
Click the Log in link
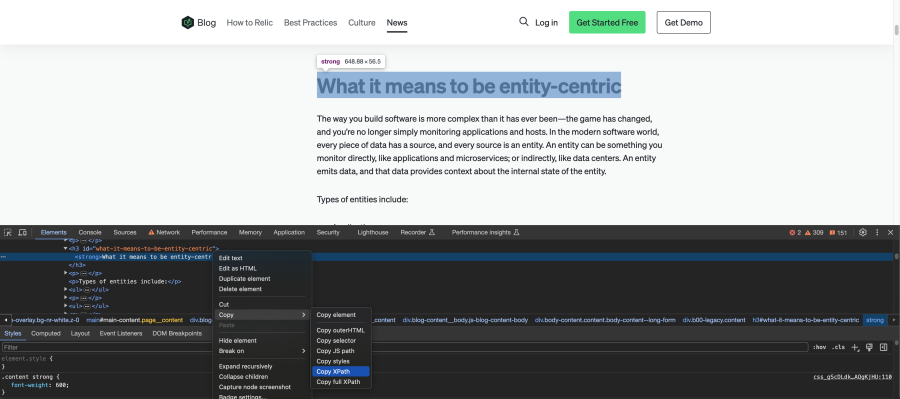pos(546,22)
